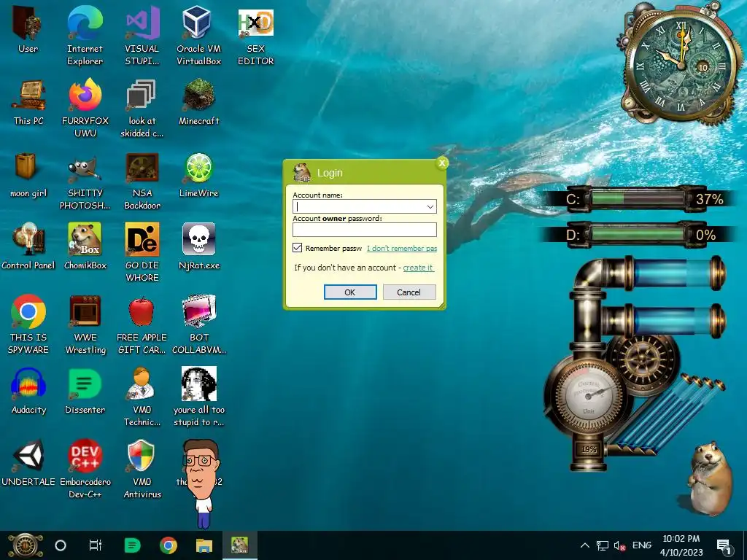The width and height of the screenshot is (747, 560).
Task: Follow the I don't remember password link
Action: pyautogui.click(x=402, y=248)
